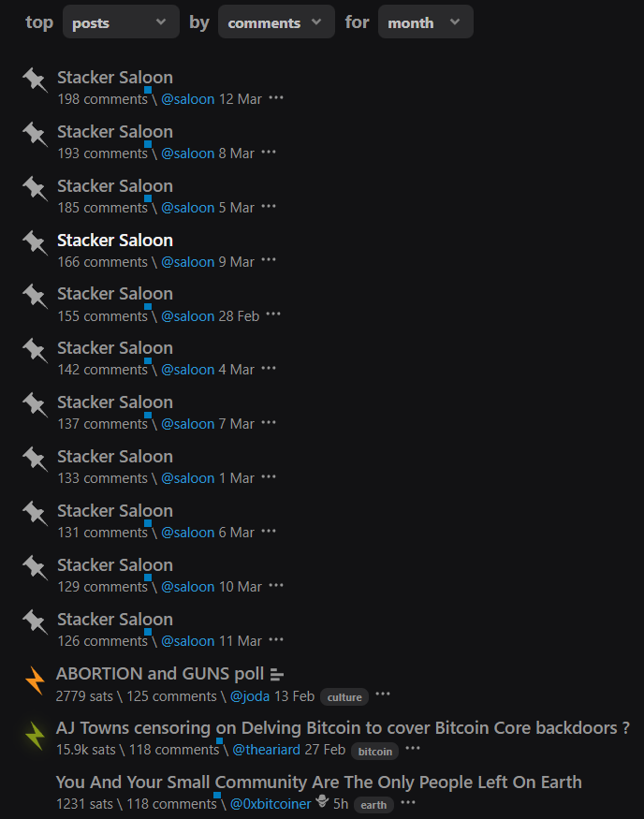Open three-dot menu on 8 Mar saloon post

pos(269,152)
